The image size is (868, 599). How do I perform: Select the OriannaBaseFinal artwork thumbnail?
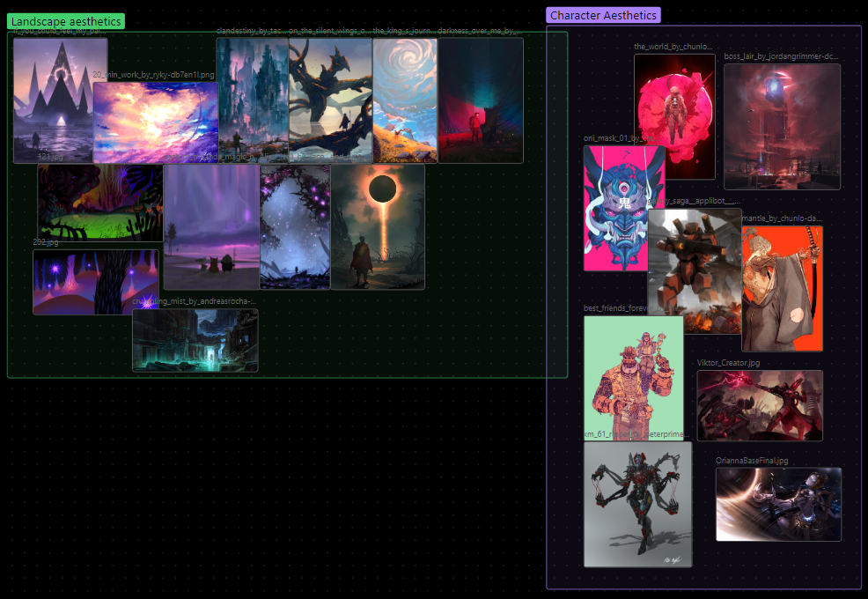778,504
